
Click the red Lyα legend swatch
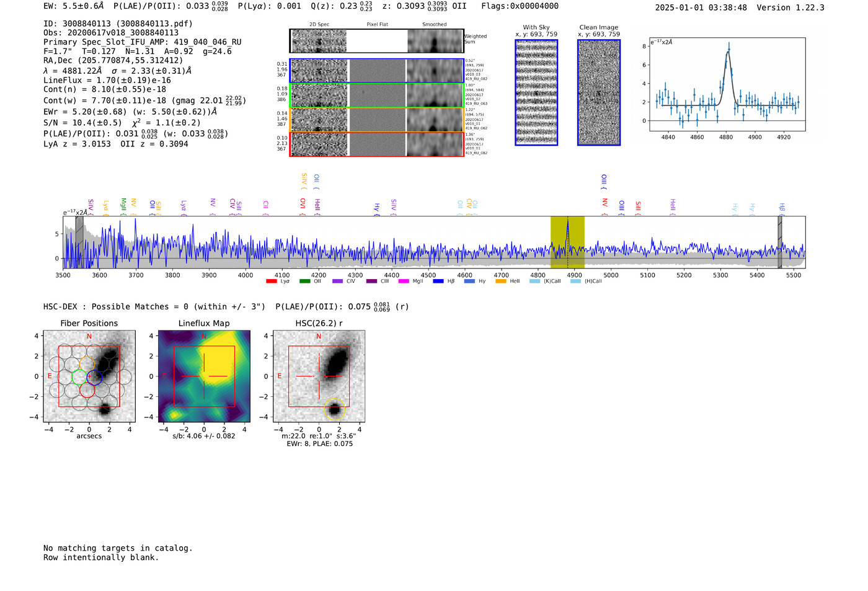pyautogui.click(x=271, y=281)
